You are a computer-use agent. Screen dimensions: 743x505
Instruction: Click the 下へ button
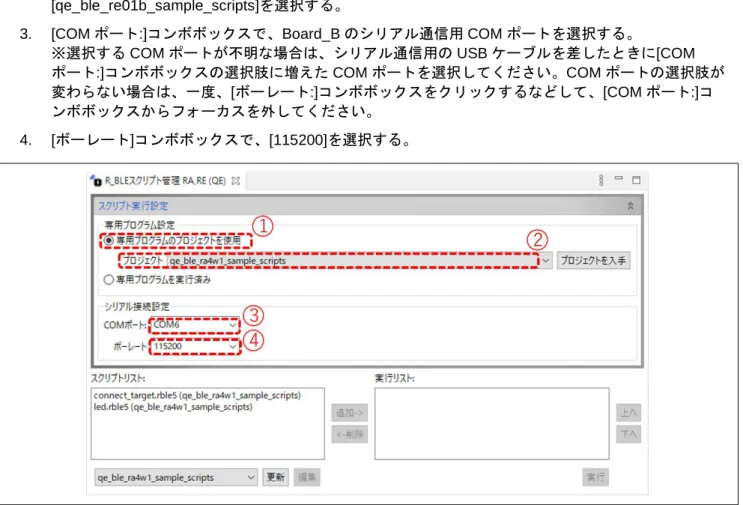click(628, 434)
